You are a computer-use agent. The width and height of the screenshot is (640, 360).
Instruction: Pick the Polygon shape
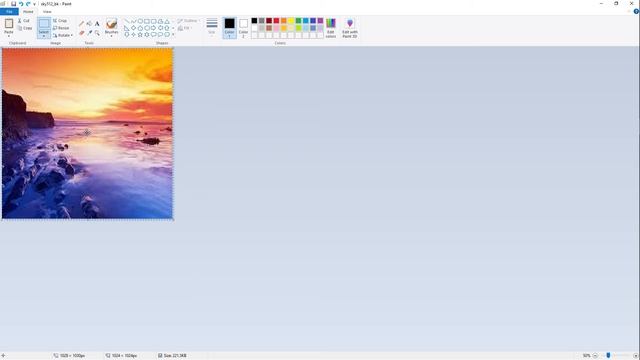[160, 21]
